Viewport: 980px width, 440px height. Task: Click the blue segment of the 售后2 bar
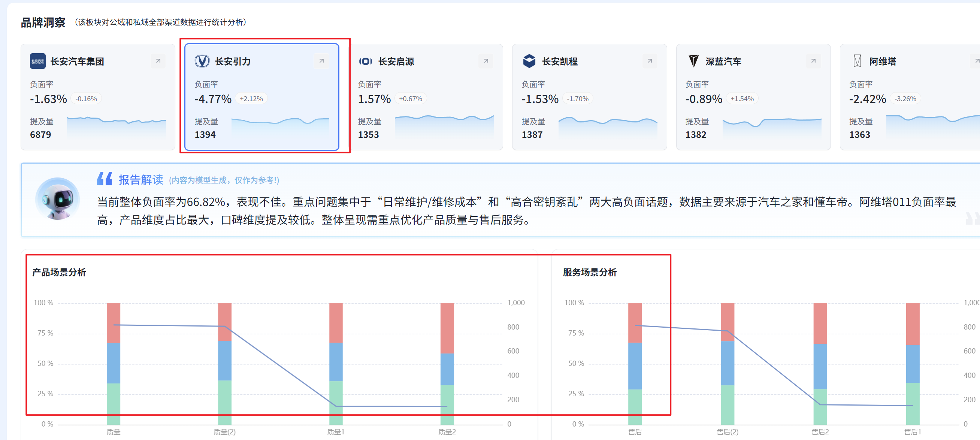(x=820, y=367)
